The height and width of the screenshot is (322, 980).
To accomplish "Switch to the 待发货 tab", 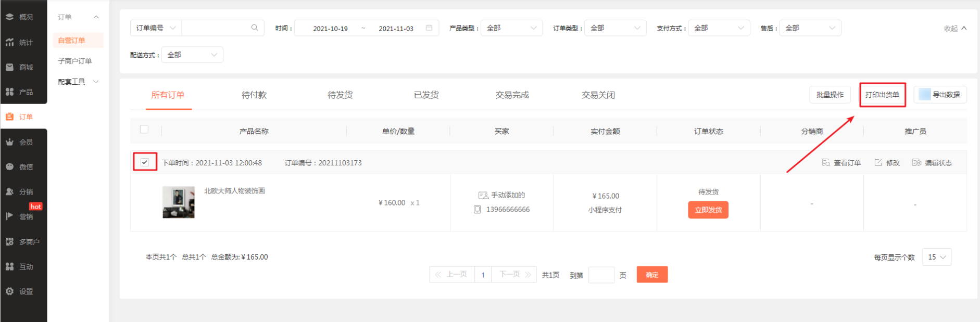I will click(x=340, y=95).
